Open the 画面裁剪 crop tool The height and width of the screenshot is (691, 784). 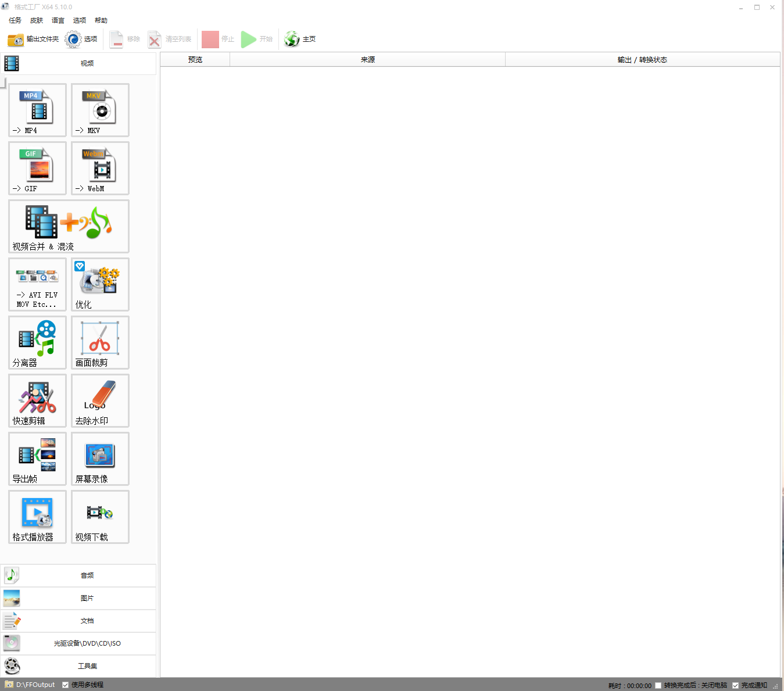(100, 342)
